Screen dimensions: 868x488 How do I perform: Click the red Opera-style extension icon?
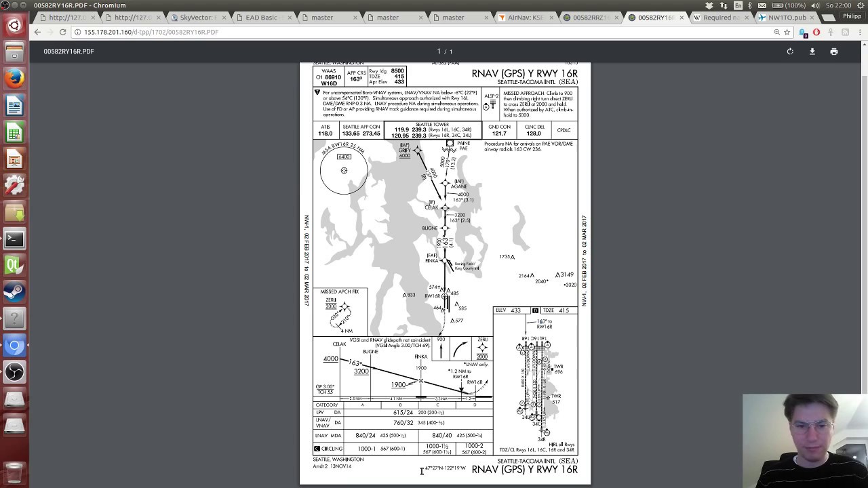816,32
